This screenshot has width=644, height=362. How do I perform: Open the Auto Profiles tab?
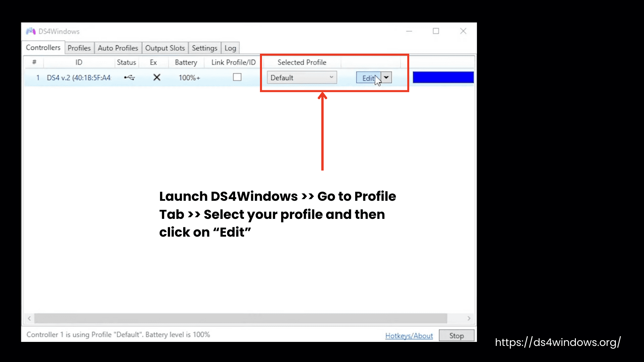[118, 48]
